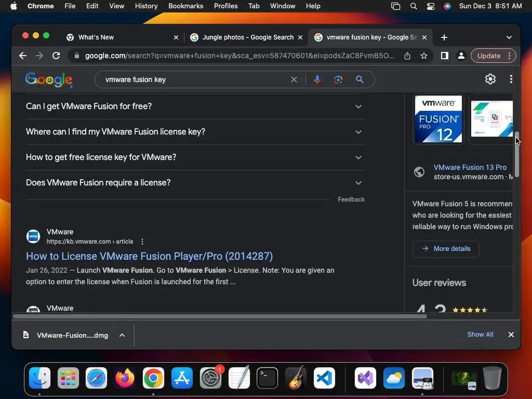Launch Safari from the dock

96,378
